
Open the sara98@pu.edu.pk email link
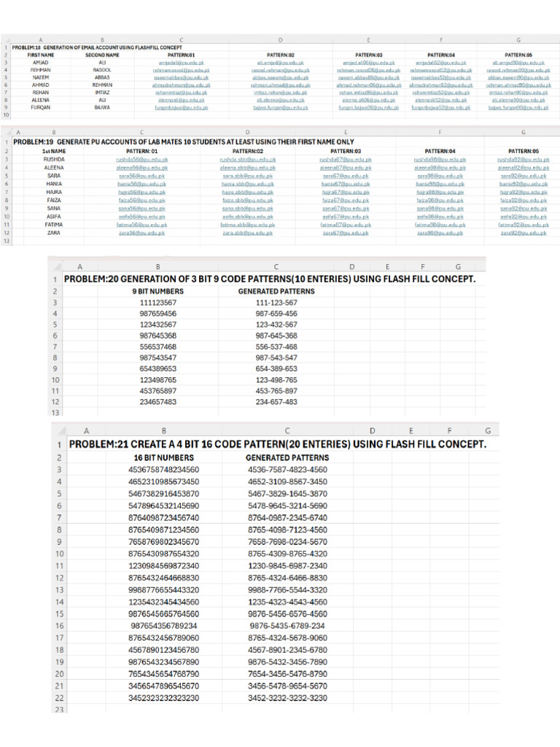coord(440,176)
